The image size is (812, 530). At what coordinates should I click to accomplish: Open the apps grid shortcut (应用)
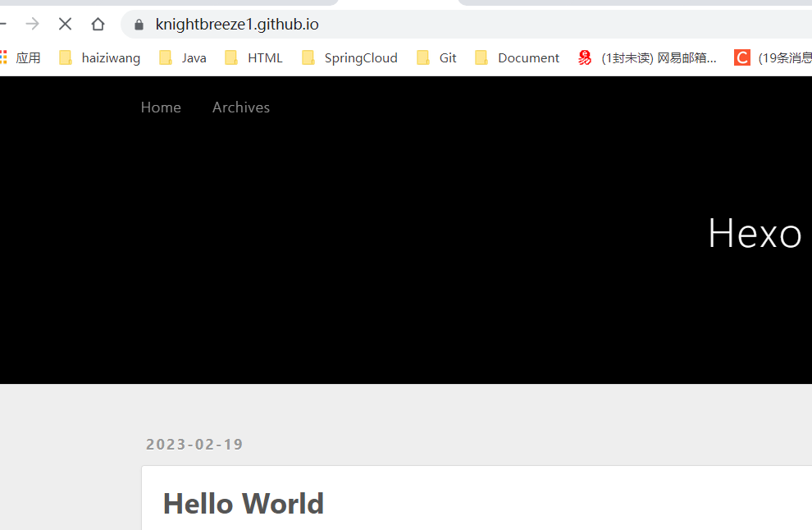coord(21,57)
